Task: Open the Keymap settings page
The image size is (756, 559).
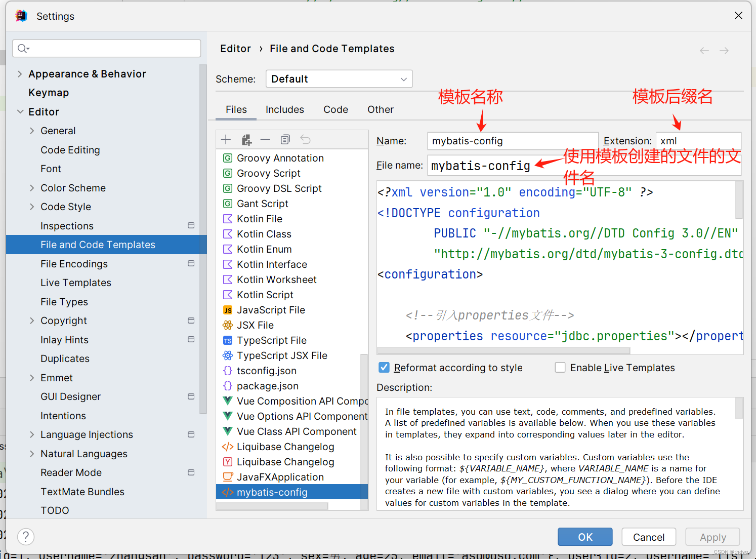Action: click(49, 93)
